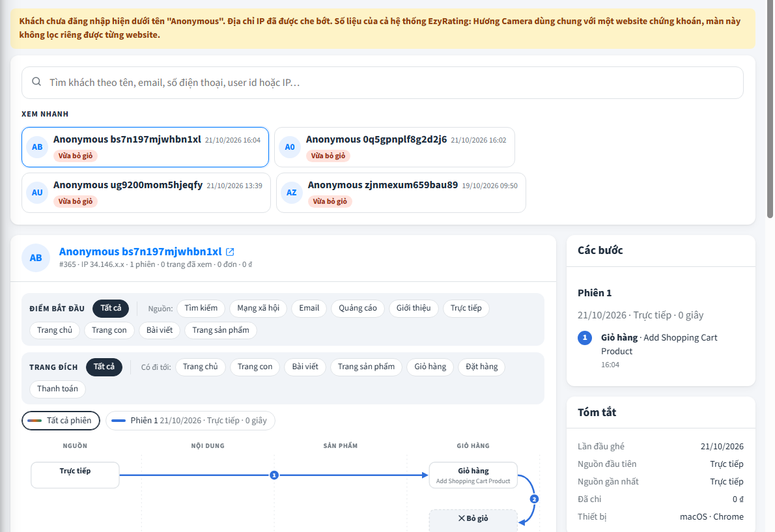Open quick view card Anonymous zjnmexum659bau89

click(x=401, y=193)
